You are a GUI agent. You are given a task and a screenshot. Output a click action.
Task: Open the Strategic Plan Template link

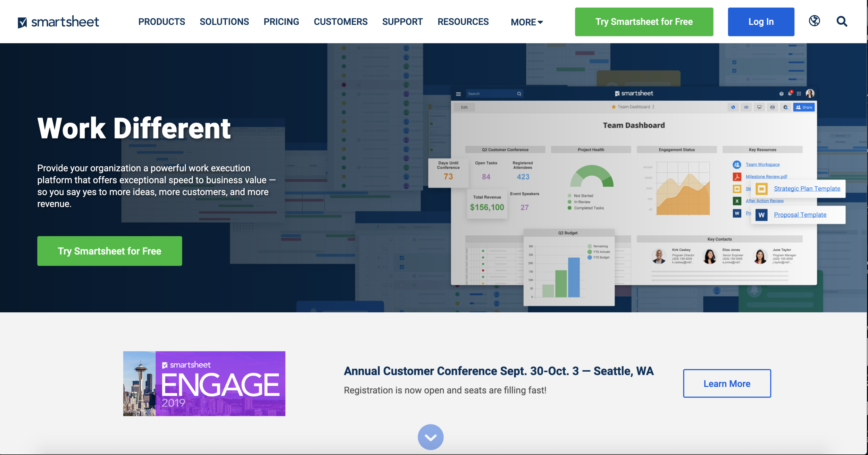point(807,189)
